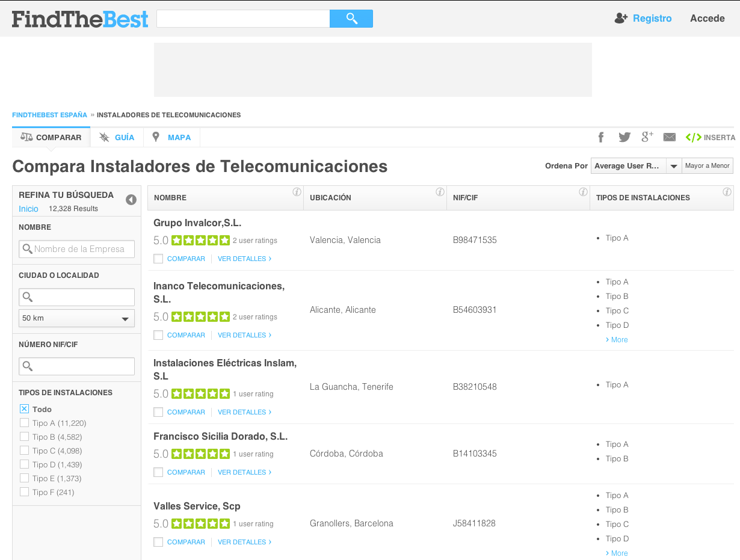Click the Inserta embed link
The width and height of the screenshot is (740, 560).
720,137
